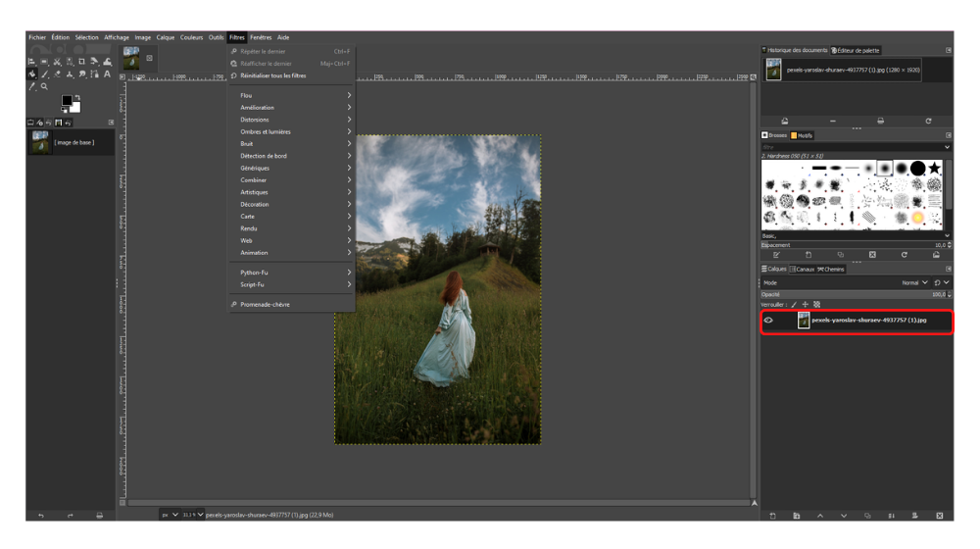Select the Paths tool
Viewport: 980px width, 549px height.
[x=94, y=74]
